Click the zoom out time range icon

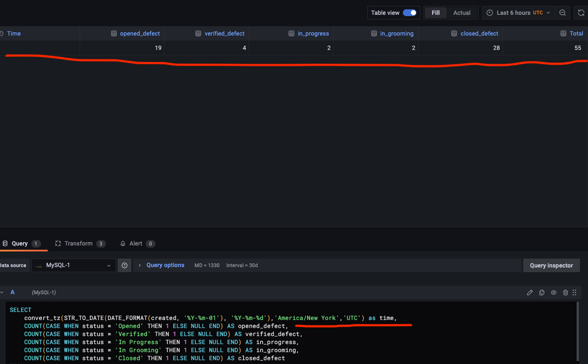click(x=563, y=13)
